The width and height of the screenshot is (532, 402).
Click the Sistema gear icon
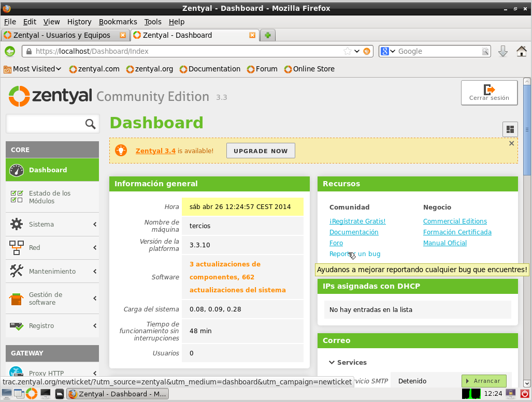click(16, 224)
